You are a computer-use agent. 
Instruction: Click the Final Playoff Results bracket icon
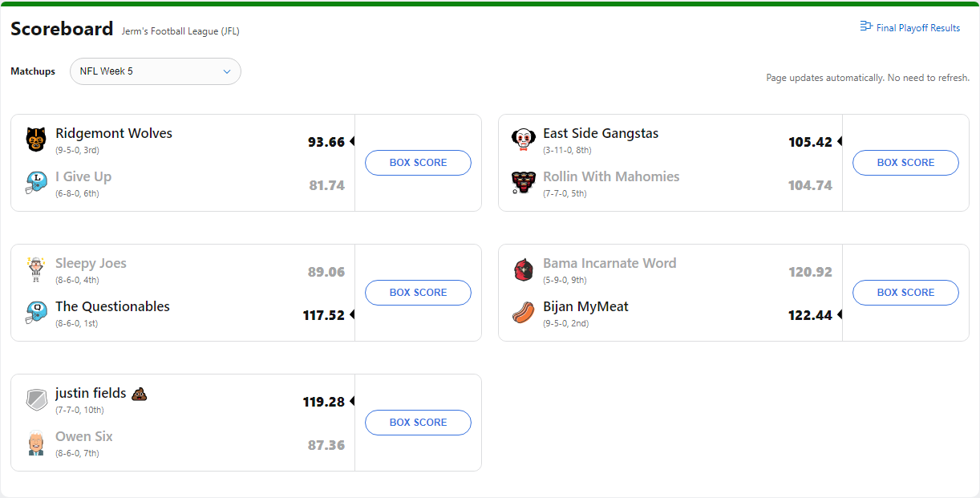[865, 26]
